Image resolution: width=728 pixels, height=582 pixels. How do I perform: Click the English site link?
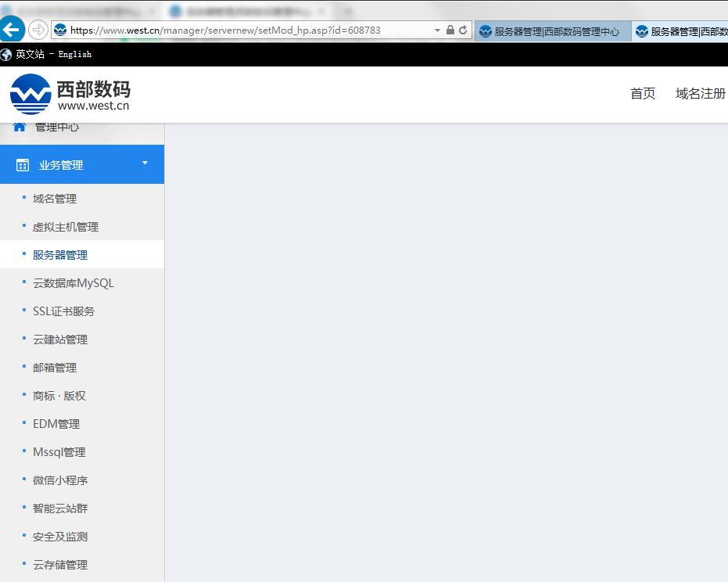pos(75,54)
